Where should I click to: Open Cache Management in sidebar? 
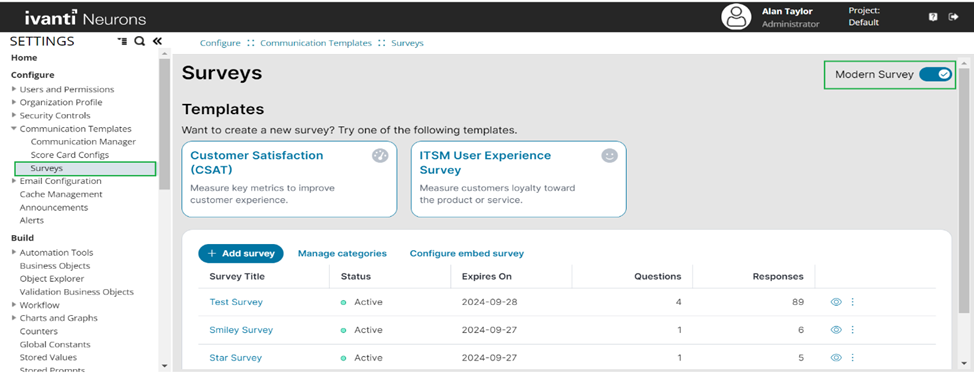click(x=61, y=194)
